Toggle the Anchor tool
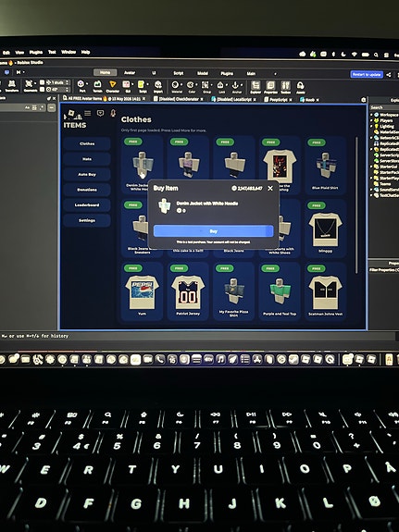This screenshot has height=532, width=399. (x=236, y=87)
